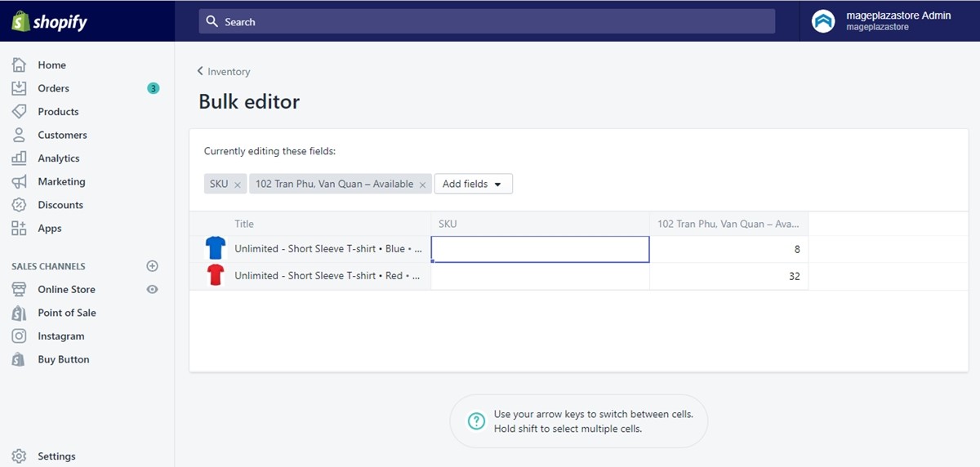Screen dimensions: 980x467
Task: Expand the Add fields dropdown
Action: (x=473, y=184)
